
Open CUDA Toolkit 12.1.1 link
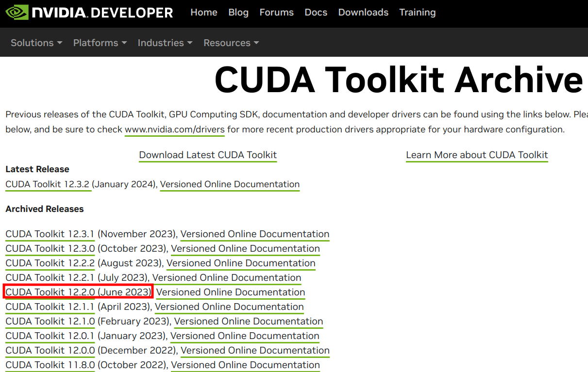[x=50, y=307]
